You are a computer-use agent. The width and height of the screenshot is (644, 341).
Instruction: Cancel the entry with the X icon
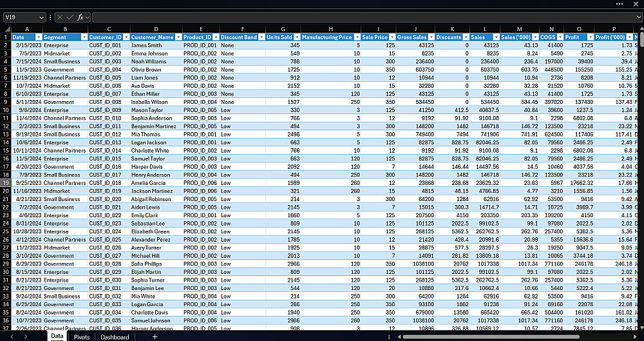point(61,17)
